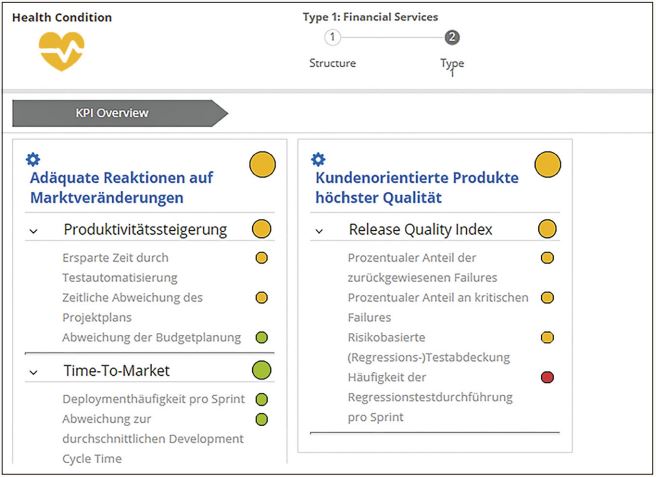Image resolution: width=656 pixels, height=477 pixels.
Task: Click yellow status circle of Adäquate Reaktionen card
Action: 262,164
